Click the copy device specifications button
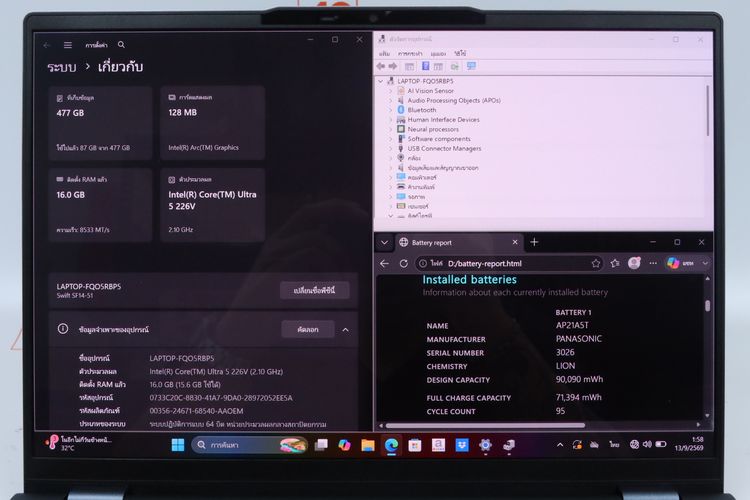The image size is (750, 500). (308, 330)
